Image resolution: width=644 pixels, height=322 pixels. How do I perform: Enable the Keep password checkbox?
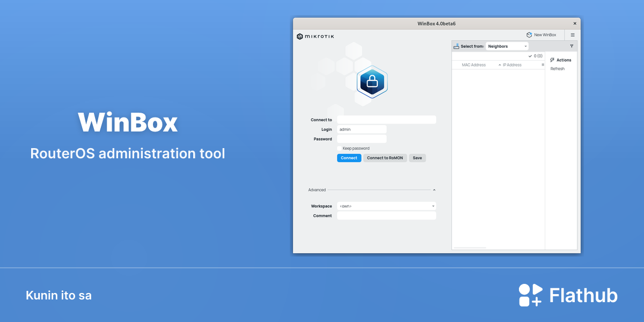click(339, 148)
